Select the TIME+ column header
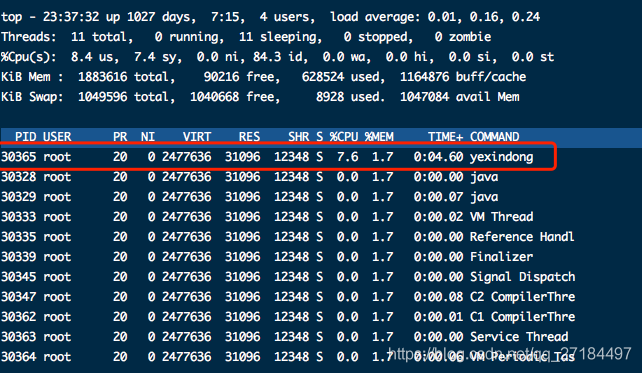Viewport: 642px width, 373px height. pyautogui.click(x=445, y=136)
